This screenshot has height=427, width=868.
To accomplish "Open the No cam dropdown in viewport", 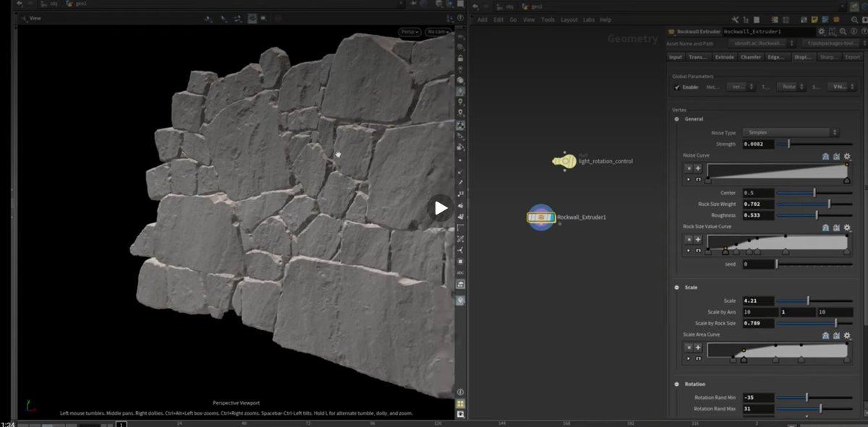I will [437, 32].
